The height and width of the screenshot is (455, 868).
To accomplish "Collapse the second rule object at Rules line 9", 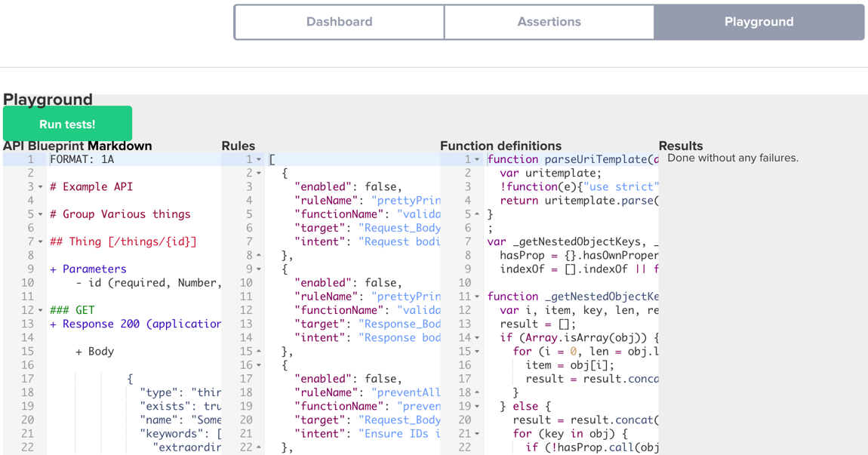I will click(x=259, y=269).
